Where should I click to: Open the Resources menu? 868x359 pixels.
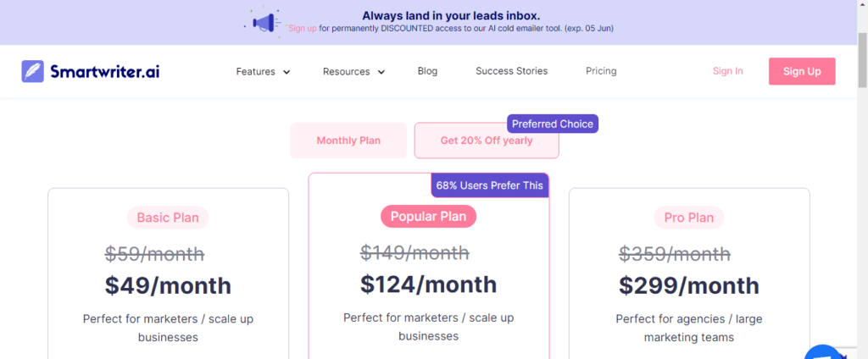(347, 71)
